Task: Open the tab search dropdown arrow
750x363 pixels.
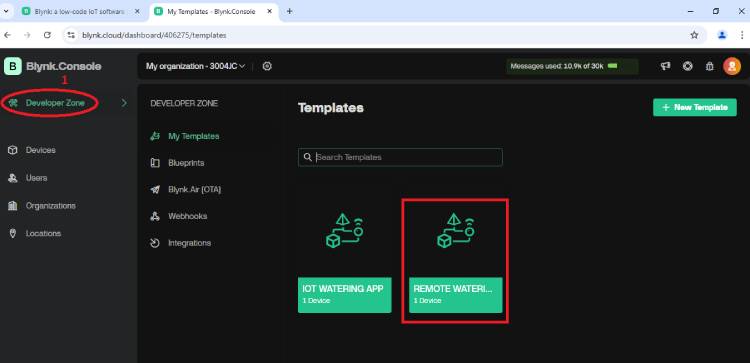Action: click(x=6, y=11)
